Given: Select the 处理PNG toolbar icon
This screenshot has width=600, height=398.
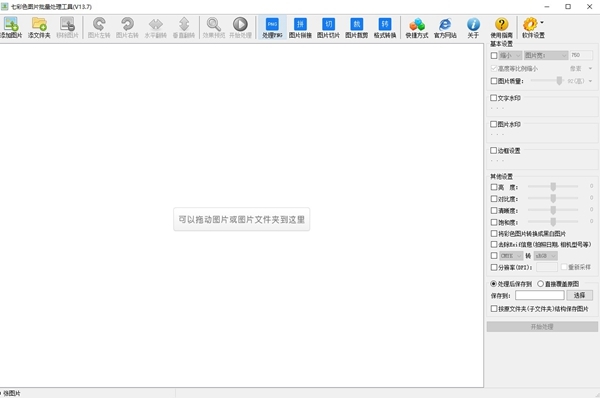Looking at the screenshot, I should [x=272, y=28].
